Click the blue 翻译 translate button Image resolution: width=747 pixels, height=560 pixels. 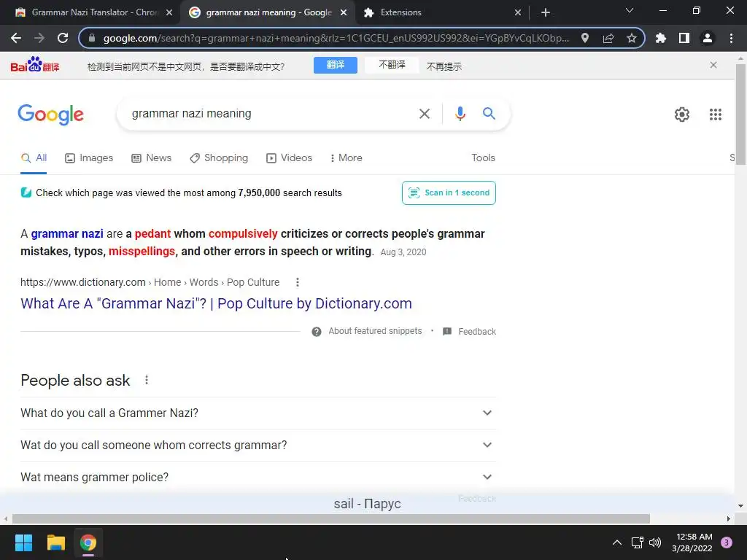336,65
